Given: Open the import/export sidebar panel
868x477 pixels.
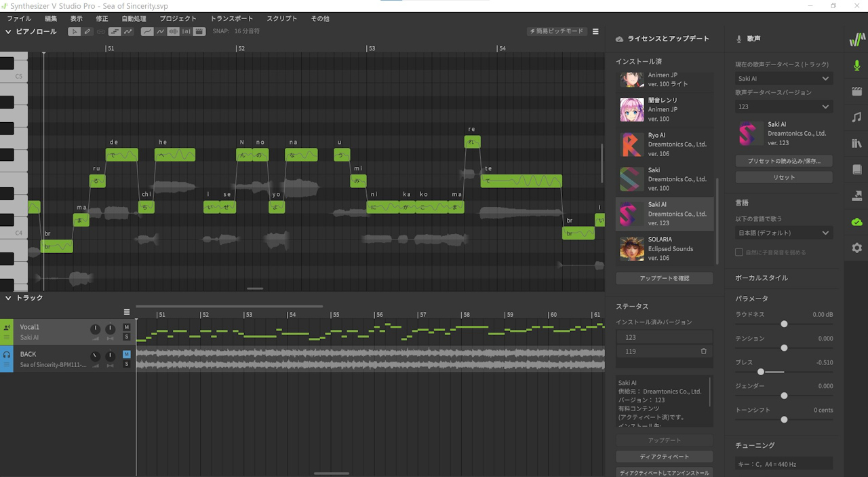Looking at the screenshot, I should point(856,196).
